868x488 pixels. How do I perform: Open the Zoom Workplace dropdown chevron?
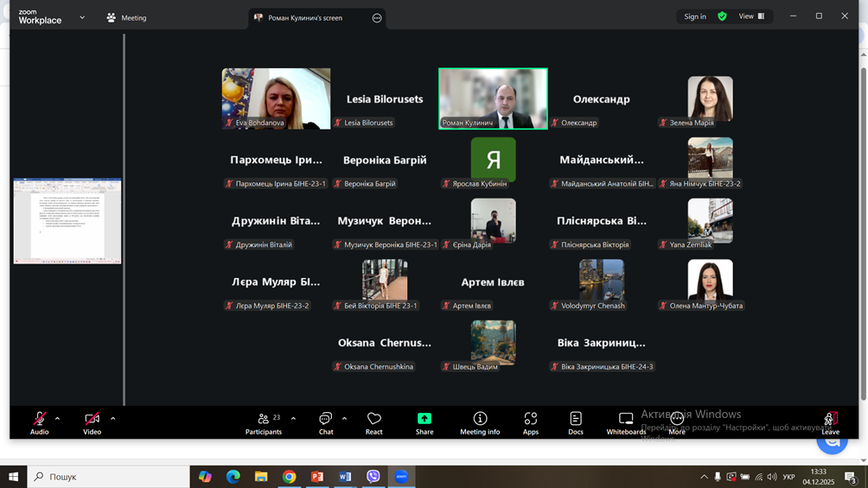(82, 17)
